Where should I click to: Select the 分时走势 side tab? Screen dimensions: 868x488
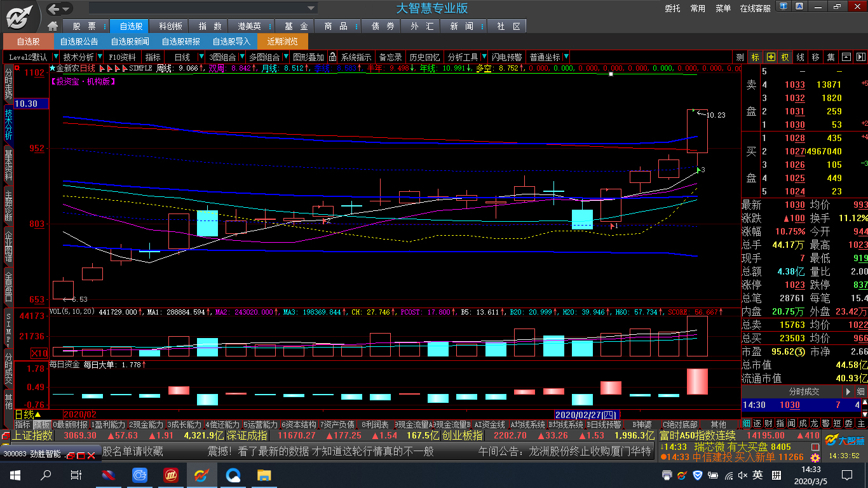pos(8,84)
